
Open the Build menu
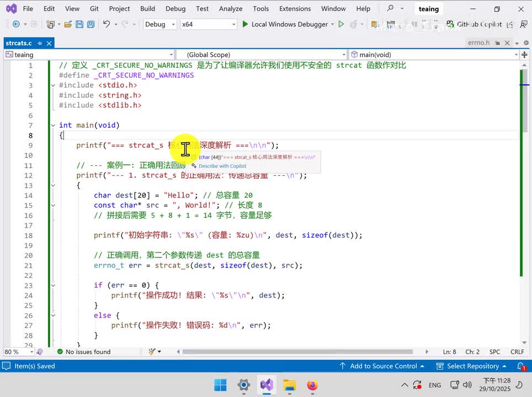pos(147,8)
